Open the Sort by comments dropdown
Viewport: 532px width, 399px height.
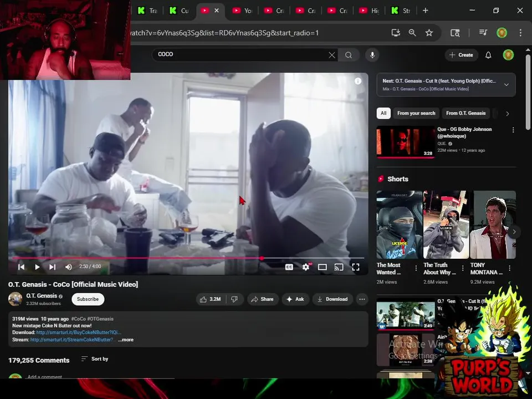pos(95,359)
